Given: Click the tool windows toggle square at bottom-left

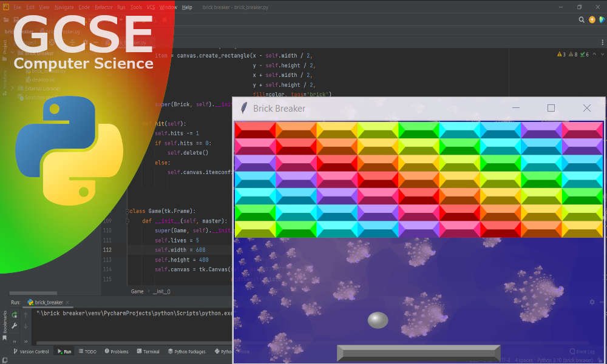Looking at the screenshot, I should tap(5, 360).
